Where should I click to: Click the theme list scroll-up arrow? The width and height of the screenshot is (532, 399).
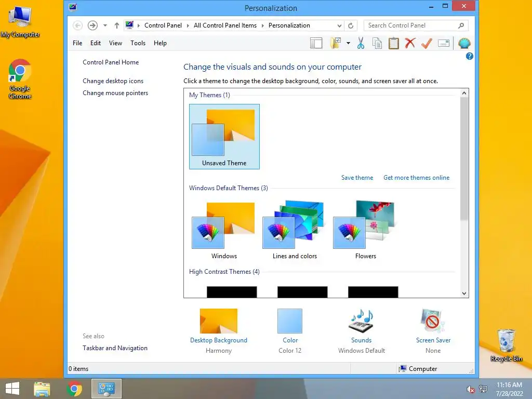click(x=464, y=93)
